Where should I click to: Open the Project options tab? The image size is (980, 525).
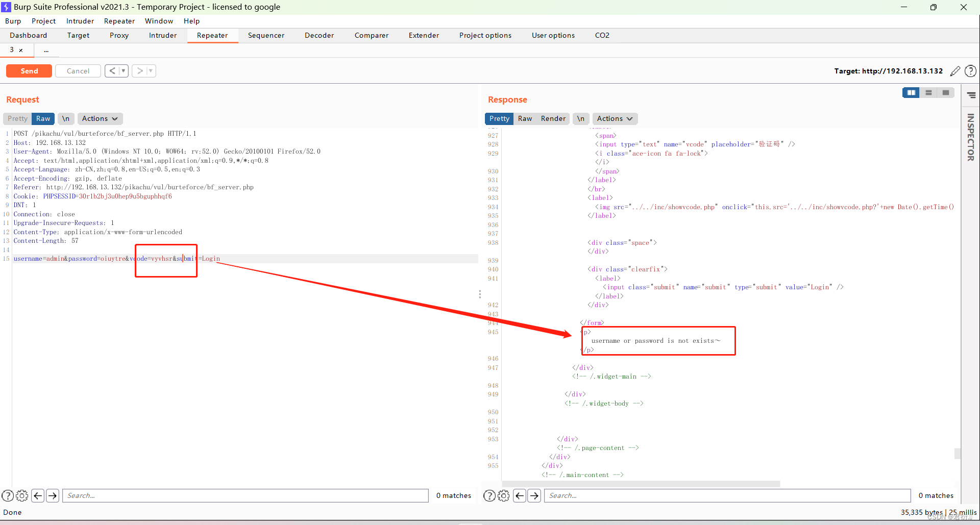[x=485, y=35]
